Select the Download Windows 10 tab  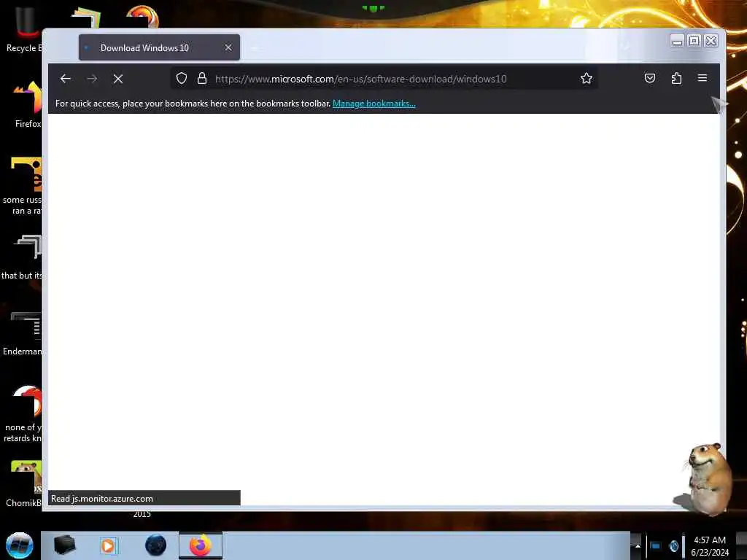click(x=159, y=47)
